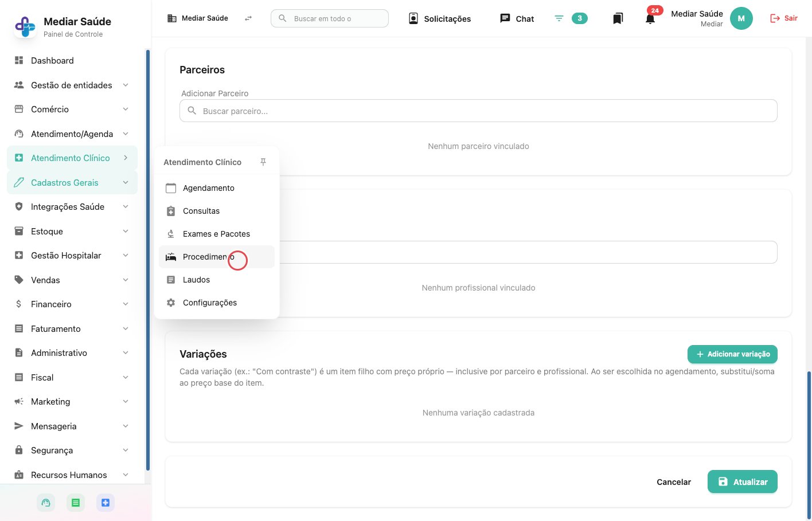Select Procedimentos in the flyout menu
Screen dimensions: 812x521
(x=217, y=257)
